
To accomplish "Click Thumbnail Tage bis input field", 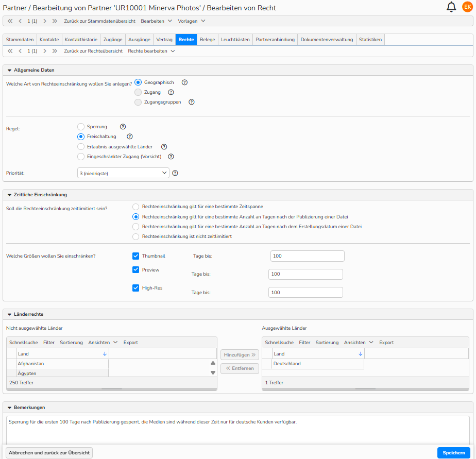I will [x=307, y=256].
